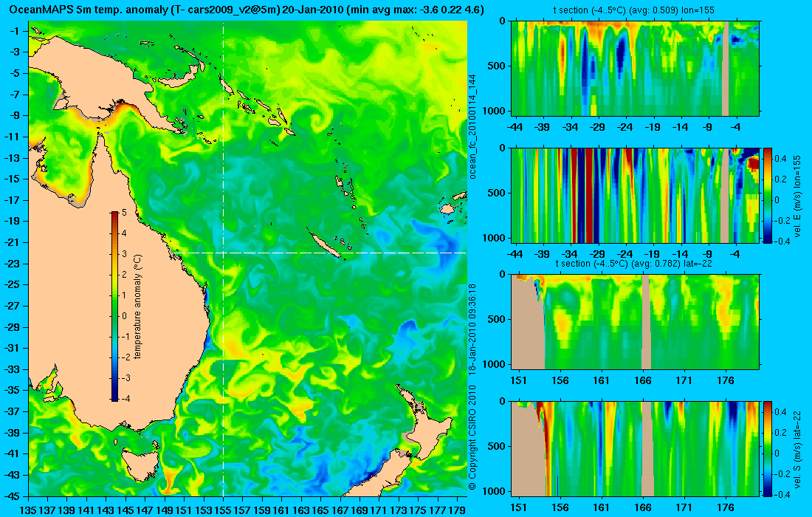Click the '0' tick on temperature colorbar
The image size is (812, 517).
pyautogui.click(x=124, y=316)
